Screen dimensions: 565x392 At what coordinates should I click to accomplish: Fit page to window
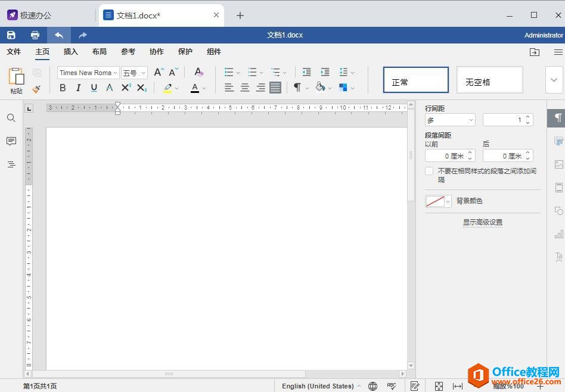click(x=439, y=386)
